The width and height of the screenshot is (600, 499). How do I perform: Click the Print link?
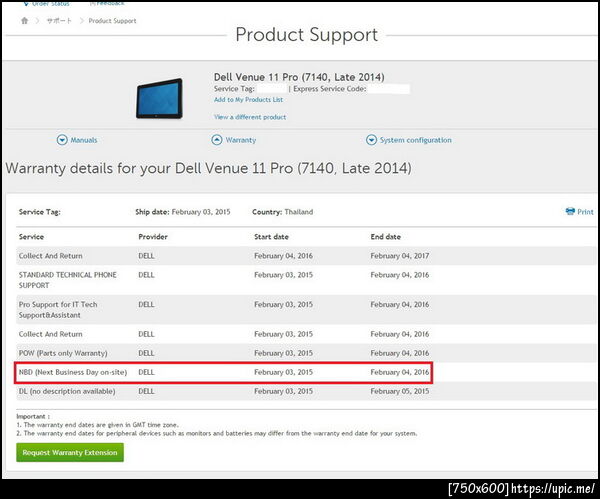[x=585, y=212]
